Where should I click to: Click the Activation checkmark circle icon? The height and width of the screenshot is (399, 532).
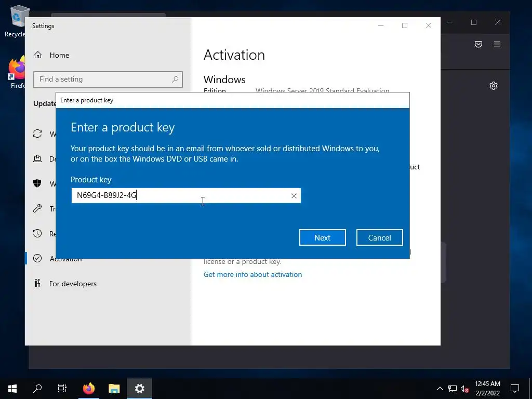(x=37, y=259)
